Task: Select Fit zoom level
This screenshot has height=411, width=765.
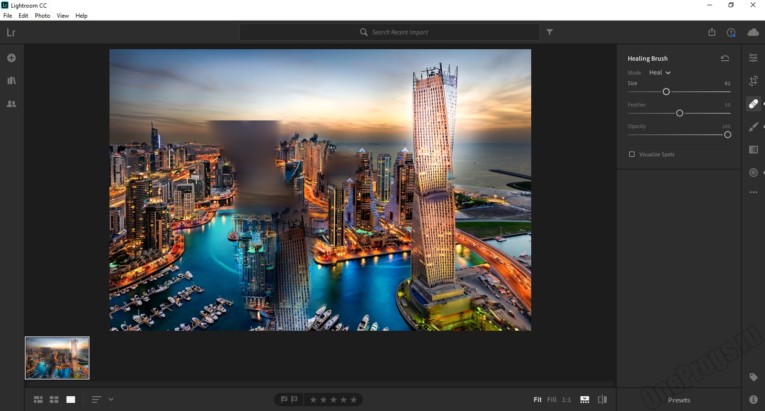Action: (x=538, y=399)
